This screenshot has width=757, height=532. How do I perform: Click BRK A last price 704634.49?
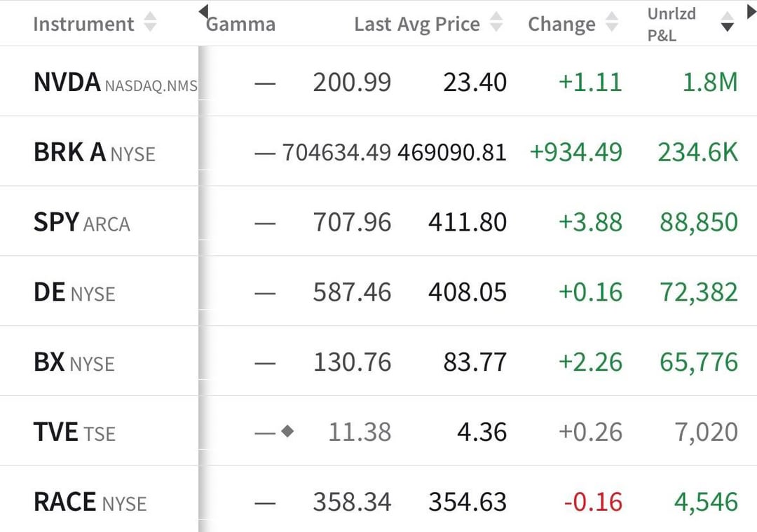coord(336,152)
